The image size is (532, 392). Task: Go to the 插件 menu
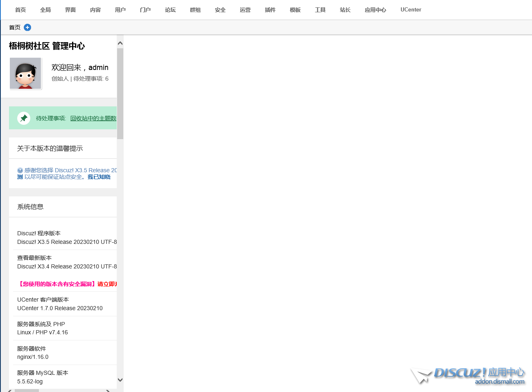coord(270,10)
